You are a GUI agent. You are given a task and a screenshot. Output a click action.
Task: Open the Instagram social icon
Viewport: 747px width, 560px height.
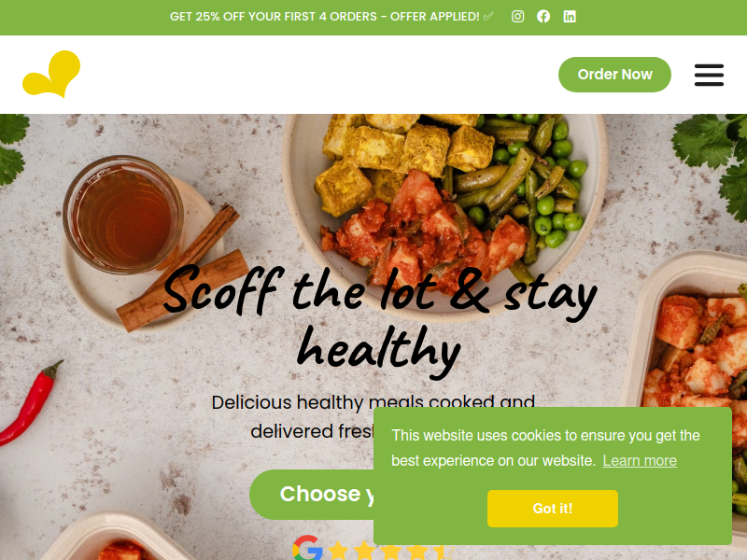click(517, 17)
